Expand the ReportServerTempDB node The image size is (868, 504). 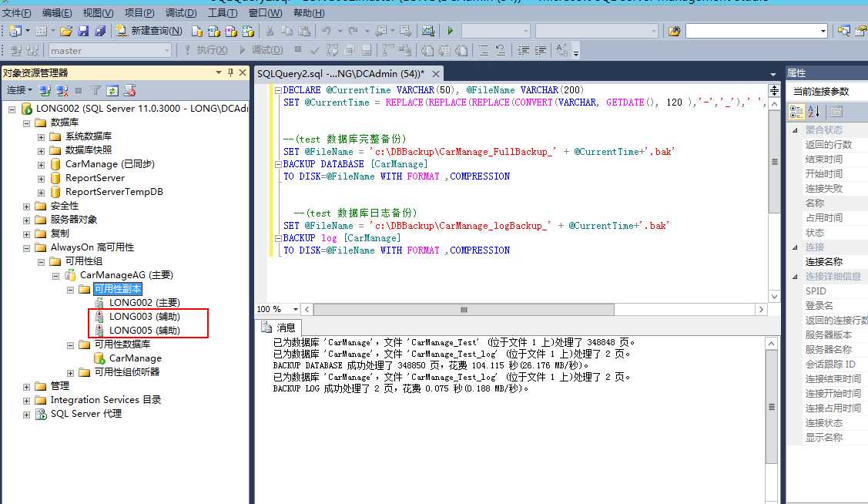click(x=41, y=193)
